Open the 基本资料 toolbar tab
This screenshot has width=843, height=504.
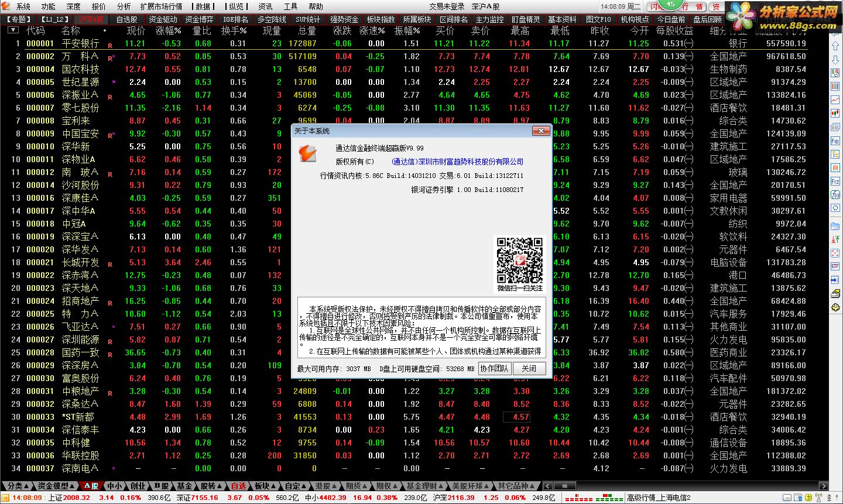click(x=562, y=19)
